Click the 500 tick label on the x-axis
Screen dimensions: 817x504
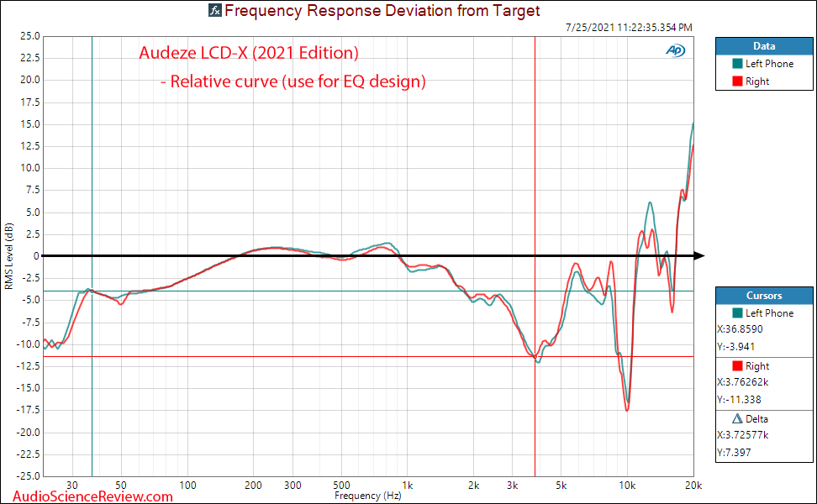pos(342,486)
